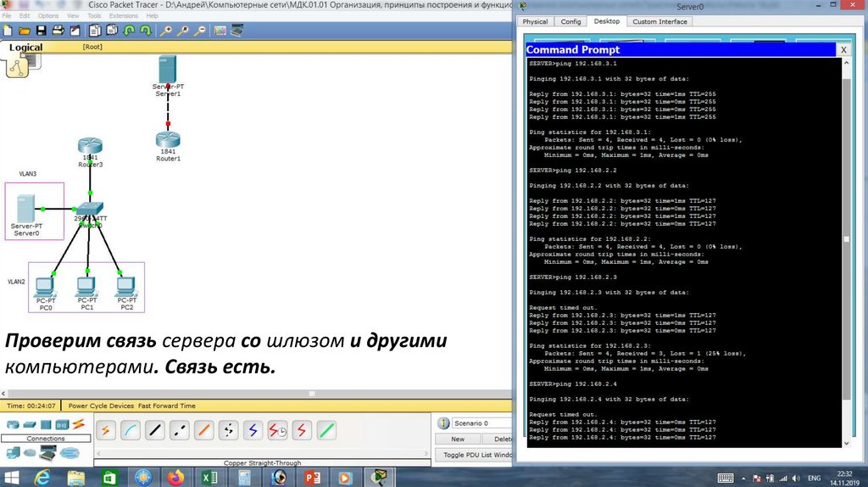Select the Routers device category
The width and height of the screenshot is (868, 487).
[12, 425]
